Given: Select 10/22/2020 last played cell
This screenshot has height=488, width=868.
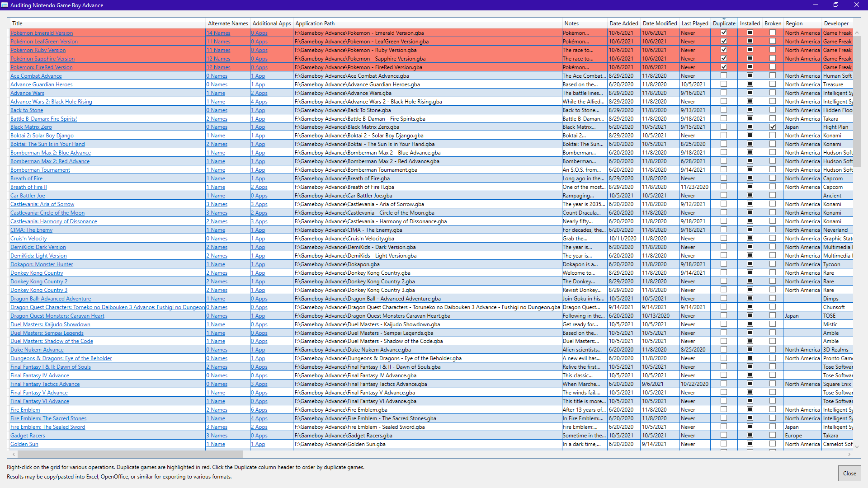Looking at the screenshot, I should pos(694,384).
